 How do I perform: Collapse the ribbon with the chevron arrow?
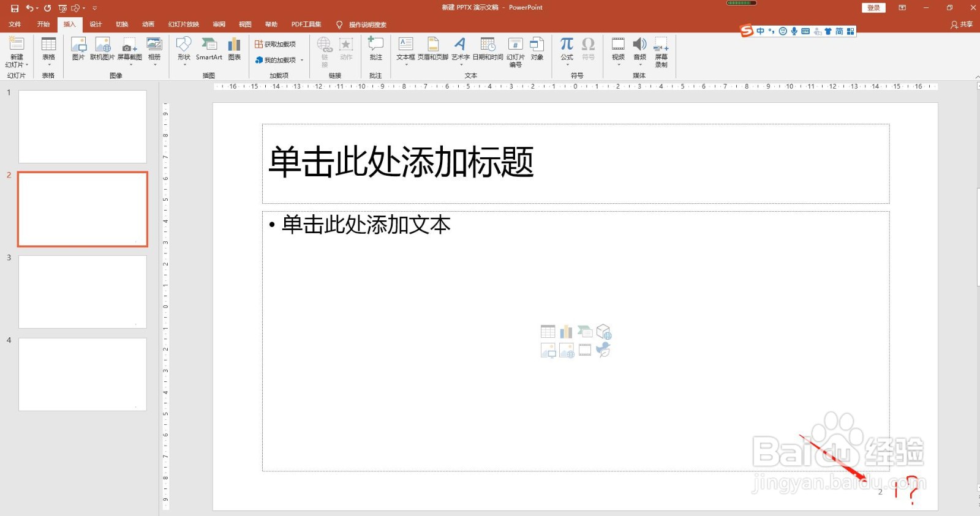[976, 77]
